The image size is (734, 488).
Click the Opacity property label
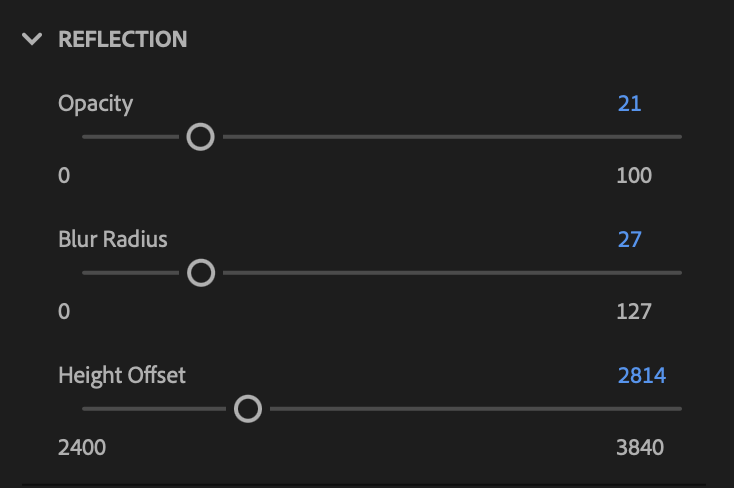pyautogui.click(x=95, y=103)
